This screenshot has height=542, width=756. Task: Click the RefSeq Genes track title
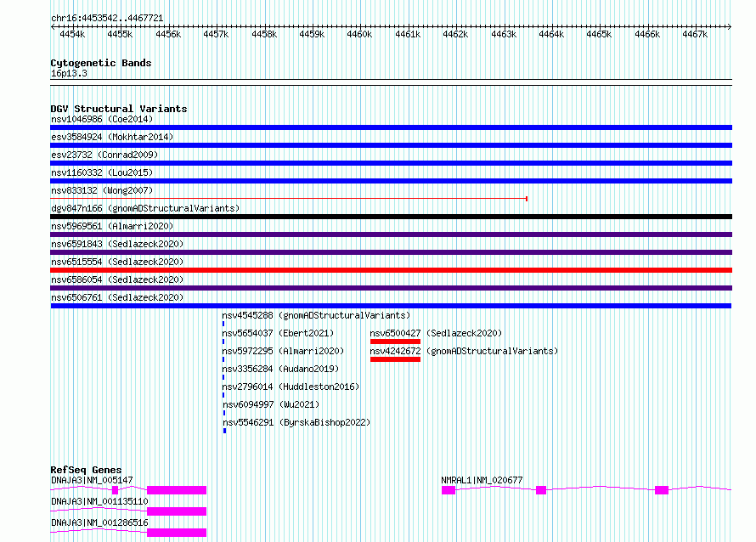[x=86, y=470]
